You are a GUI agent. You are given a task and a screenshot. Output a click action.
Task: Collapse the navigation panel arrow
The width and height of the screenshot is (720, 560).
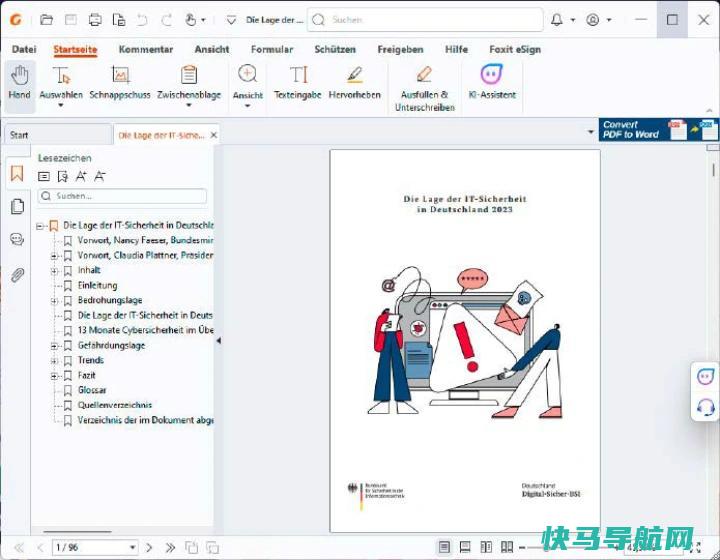219,341
